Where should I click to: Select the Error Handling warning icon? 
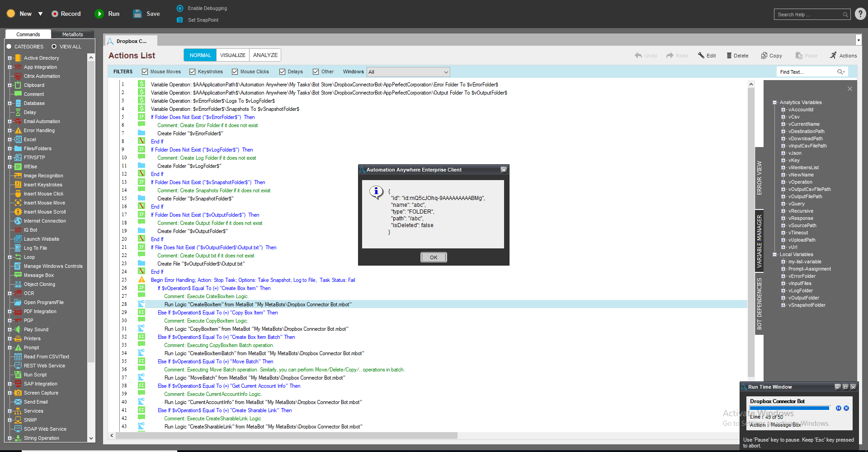(18, 130)
